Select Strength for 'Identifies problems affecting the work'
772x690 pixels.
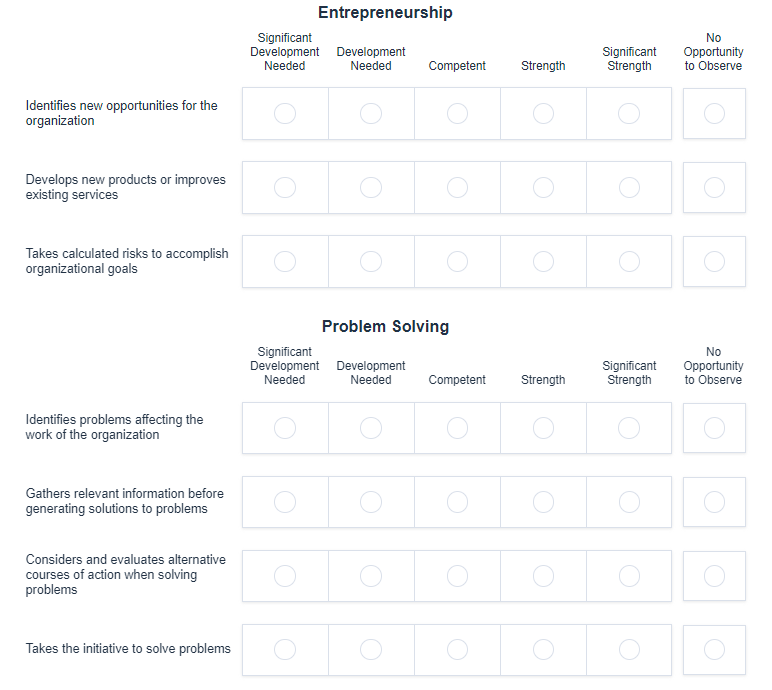(543, 428)
